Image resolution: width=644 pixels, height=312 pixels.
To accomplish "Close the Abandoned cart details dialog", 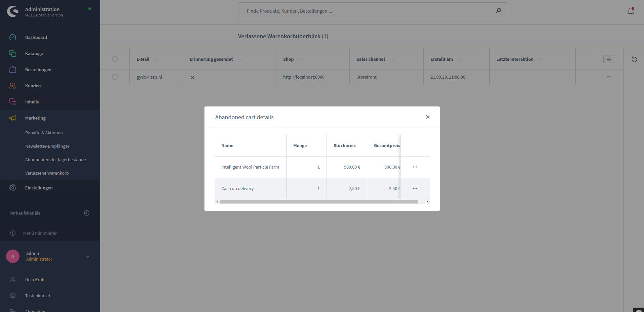I will pyautogui.click(x=428, y=117).
